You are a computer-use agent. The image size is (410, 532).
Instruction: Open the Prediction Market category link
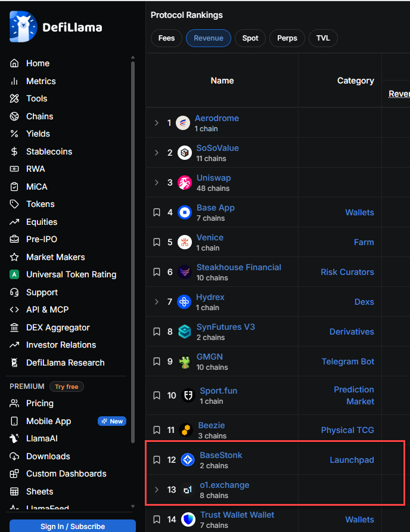pyautogui.click(x=354, y=395)
